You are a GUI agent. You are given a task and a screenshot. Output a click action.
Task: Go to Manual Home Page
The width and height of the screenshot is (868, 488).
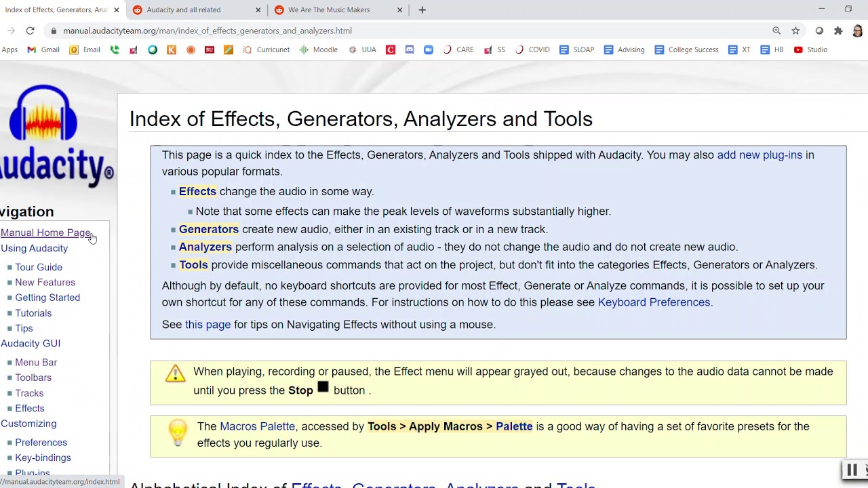45,232
